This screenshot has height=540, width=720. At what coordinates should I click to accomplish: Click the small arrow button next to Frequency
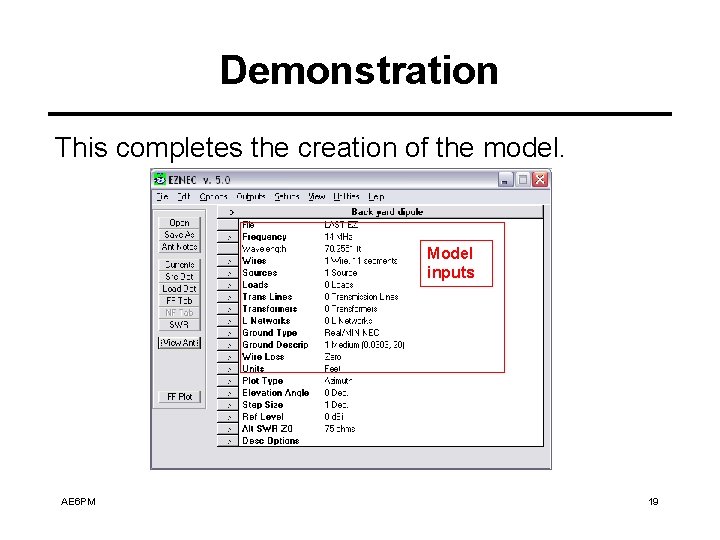[x=228, y=237]
